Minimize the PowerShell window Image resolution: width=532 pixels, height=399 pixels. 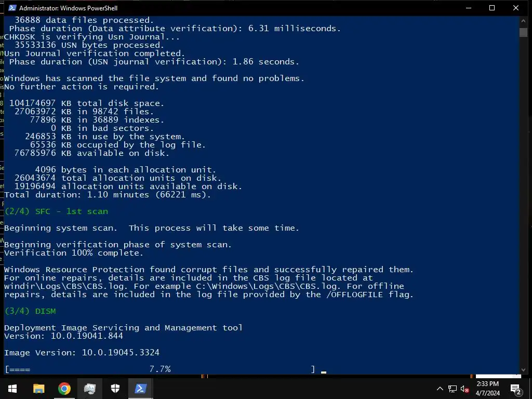click(x=469, y=8)
